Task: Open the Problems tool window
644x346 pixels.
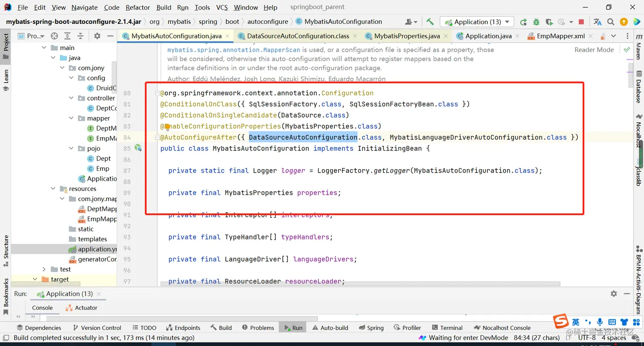Action: point(258,328)
